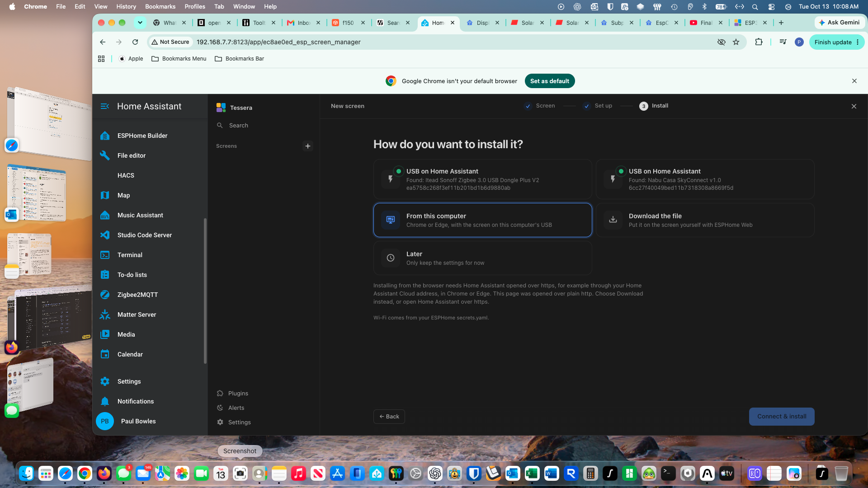
Task: Open Chrome Bookmarks menu
Action: [160, 6]
